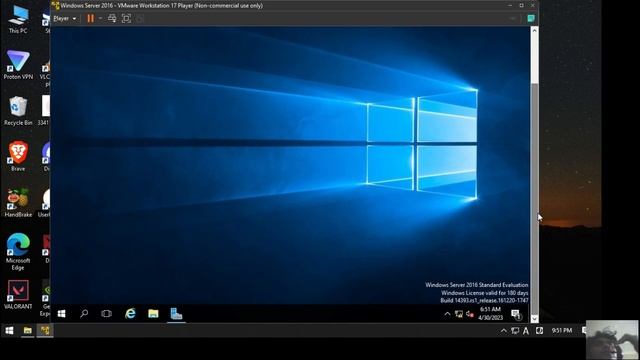Open Task View in the guest taskbar
Viewport: 640px width, 360px height.
click(x=107, y=313)
